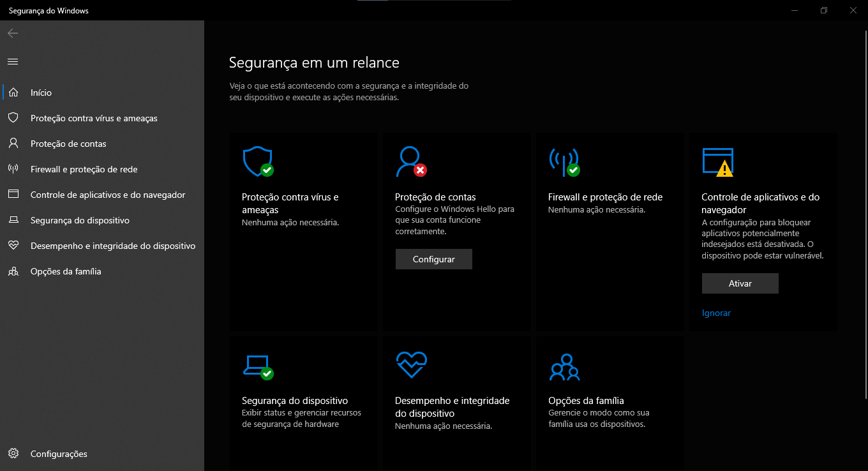Viewport: 868px width, 471px height.
Task: Click 'Exibir status e gerenciar recursos' text
Action: pyautogui.click(x=301, y=418)
